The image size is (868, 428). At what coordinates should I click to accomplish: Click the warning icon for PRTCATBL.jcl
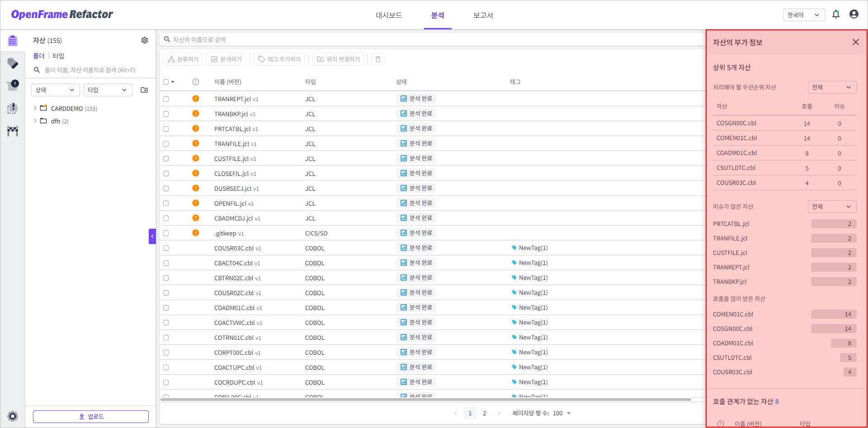[x=196, y=128]
